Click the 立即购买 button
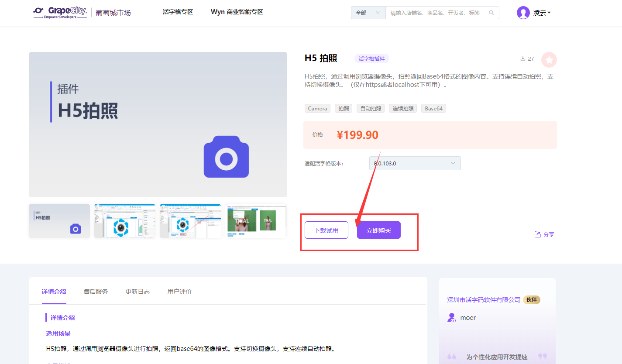The image size is (622, 364). (x=379, y=230)
